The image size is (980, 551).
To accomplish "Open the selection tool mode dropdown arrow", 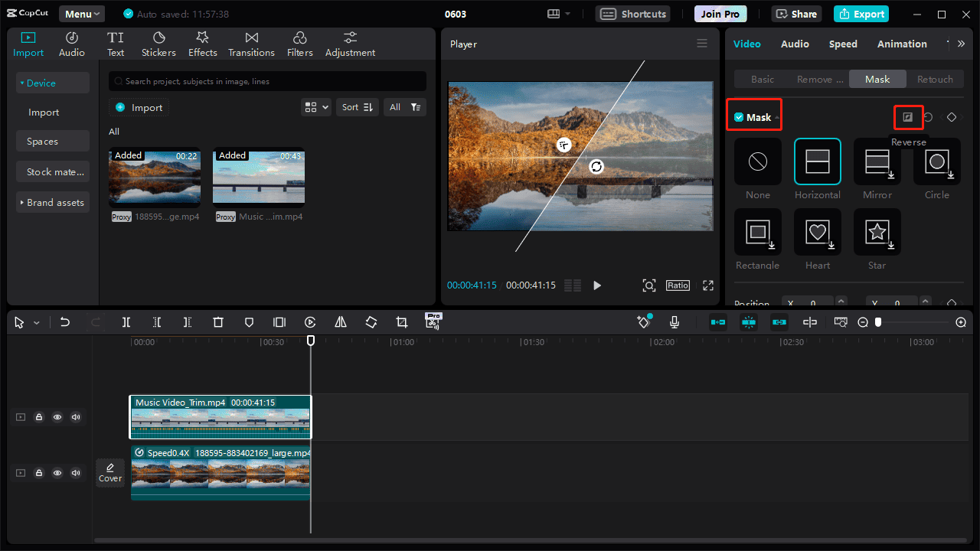I will (x=36, y=323).
